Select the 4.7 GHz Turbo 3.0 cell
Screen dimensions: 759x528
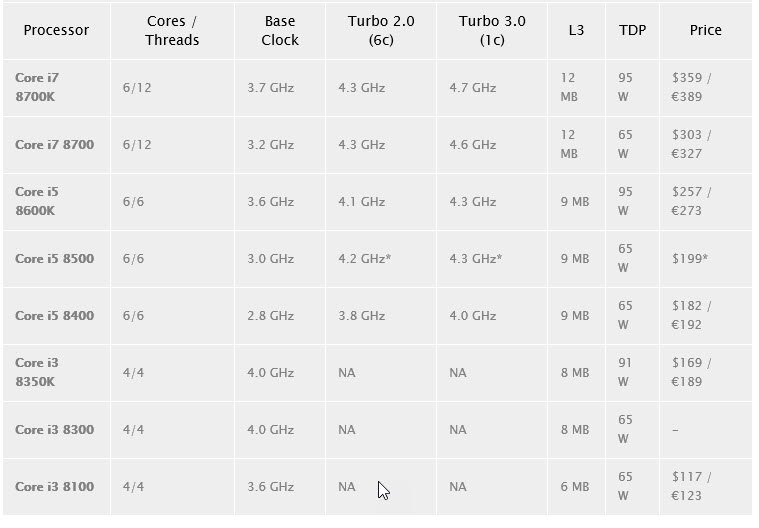(472, 87)
